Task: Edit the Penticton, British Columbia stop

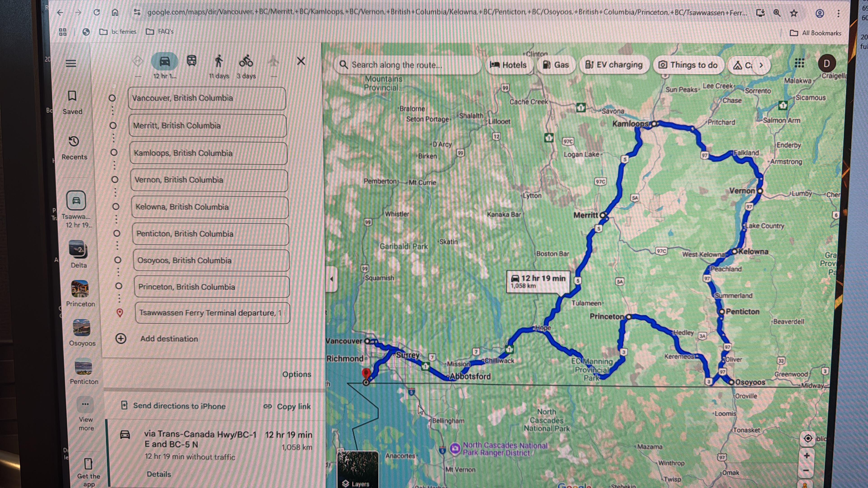Action: (211, 234)
